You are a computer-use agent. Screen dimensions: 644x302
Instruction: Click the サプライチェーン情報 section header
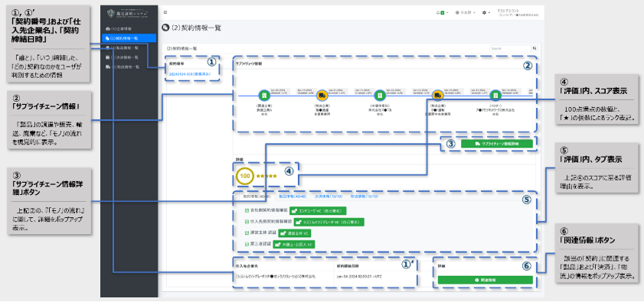point(248,64)
